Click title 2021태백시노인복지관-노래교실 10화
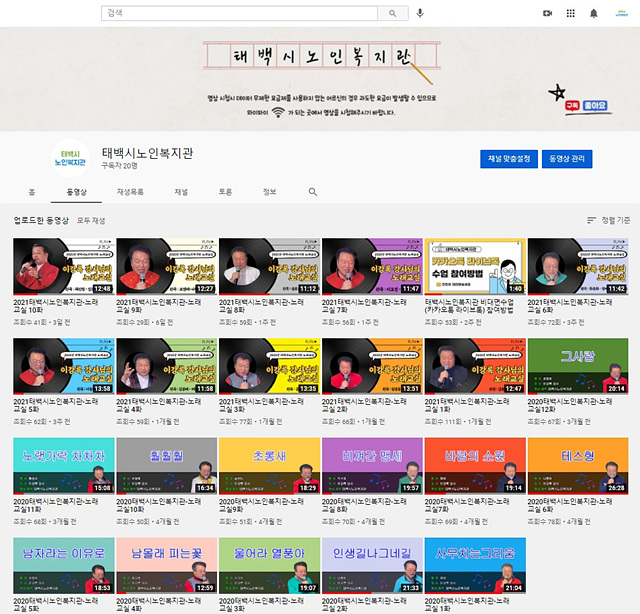 coord(56,306)
